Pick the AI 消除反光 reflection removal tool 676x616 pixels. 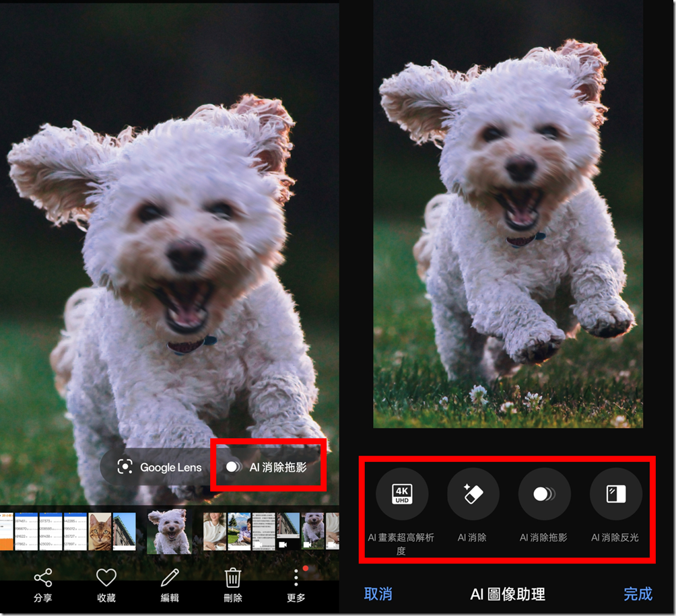pyautogui.click(x=615, y=494)
